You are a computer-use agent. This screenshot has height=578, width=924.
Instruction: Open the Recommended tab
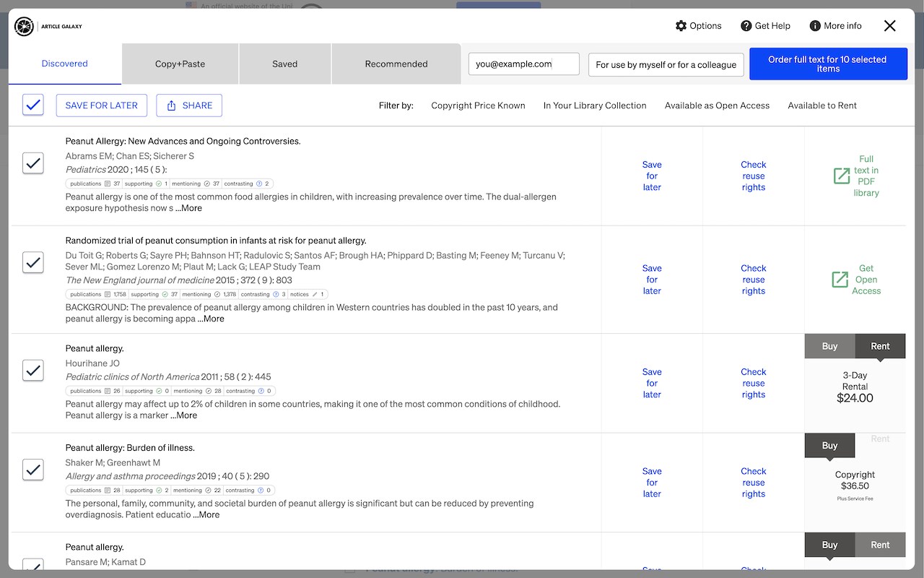point(396,64)
